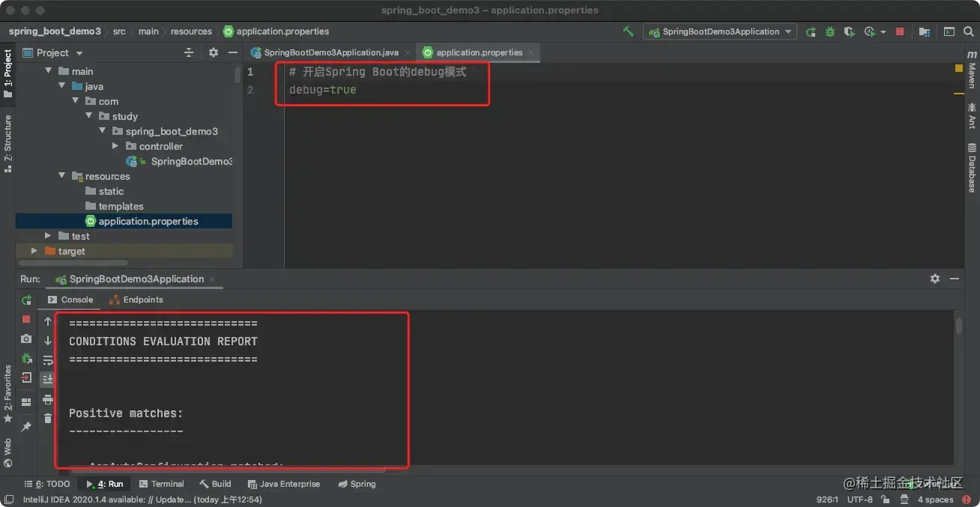Viewport: 980px width, 507px height.
Task: Clear console with the trash icon
Action: point(48,419)
